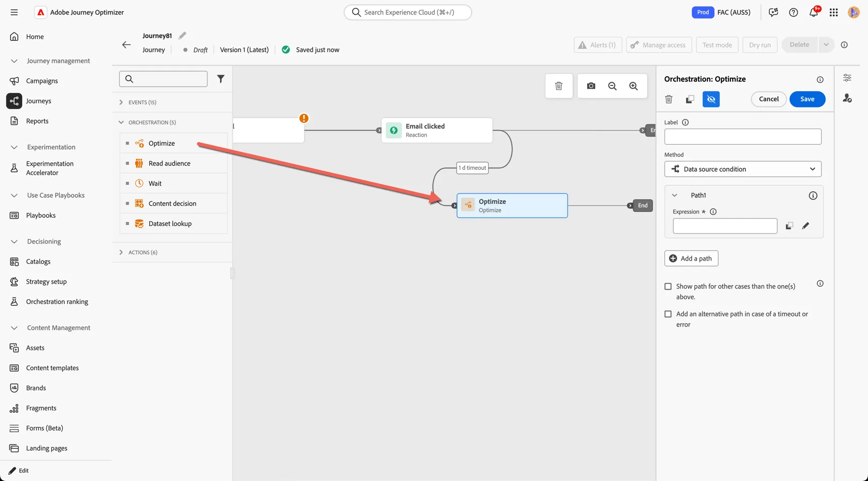
Task: Delete the activity using panel trash icon
Action: point(669,99)
